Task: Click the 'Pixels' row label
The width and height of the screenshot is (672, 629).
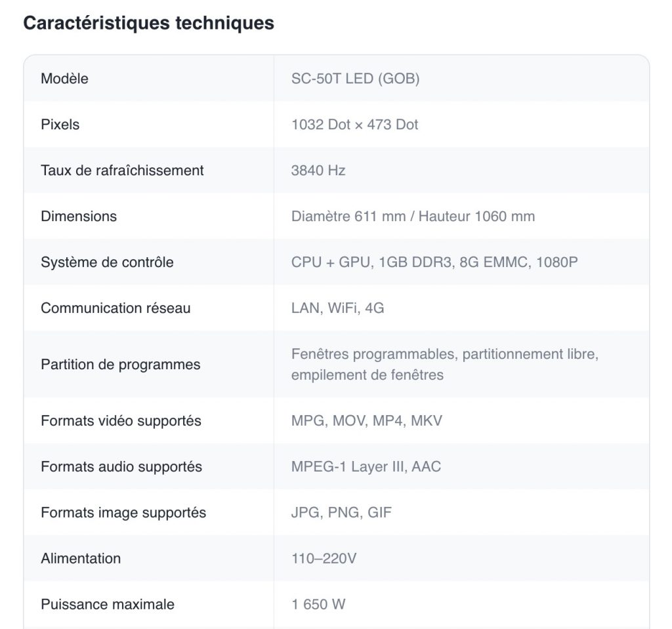Action: (x=60, y=125)
